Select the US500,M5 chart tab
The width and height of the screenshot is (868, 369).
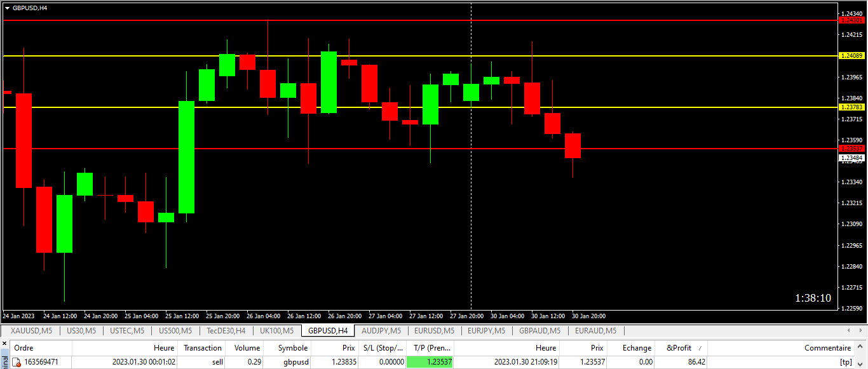(x=174, y=330)
